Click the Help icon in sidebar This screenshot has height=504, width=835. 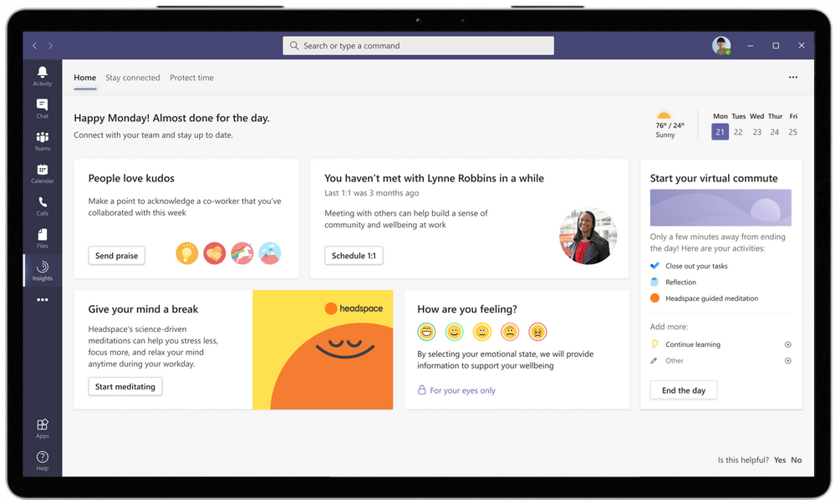click(42, 460)
